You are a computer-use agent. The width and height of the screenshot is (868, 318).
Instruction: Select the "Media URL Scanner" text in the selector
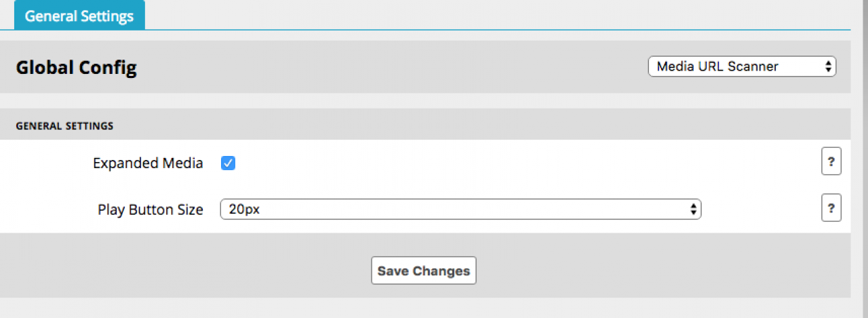(x=717, y=66)
